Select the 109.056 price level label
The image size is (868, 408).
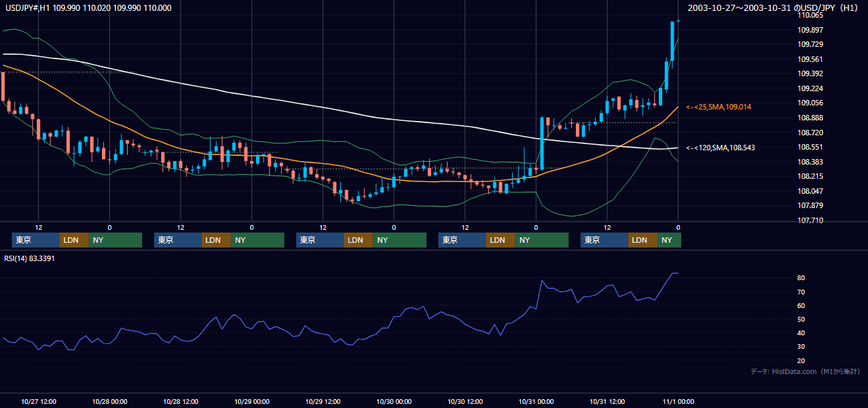pos(810,103)
